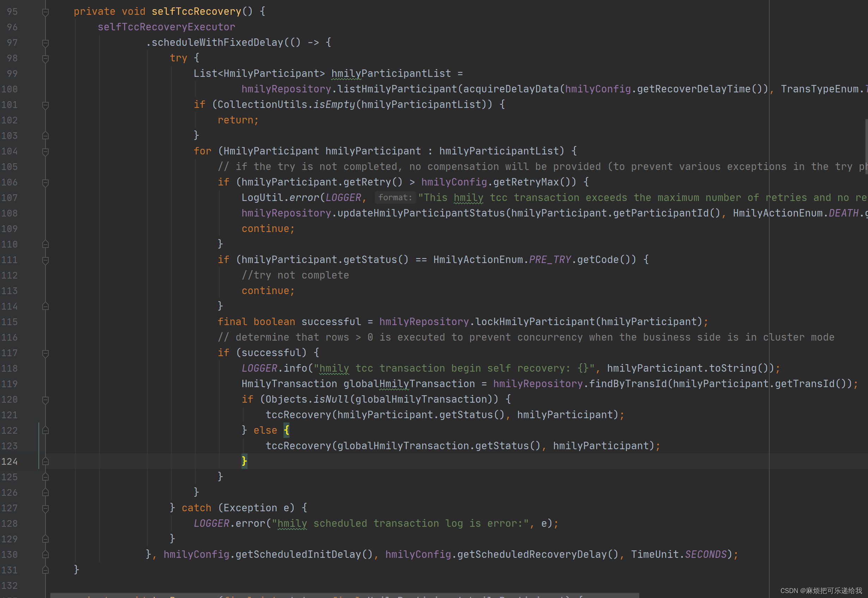The image size is (868, 598).
Task: Click the fold end marker at line 124
Action: [45, 462]
